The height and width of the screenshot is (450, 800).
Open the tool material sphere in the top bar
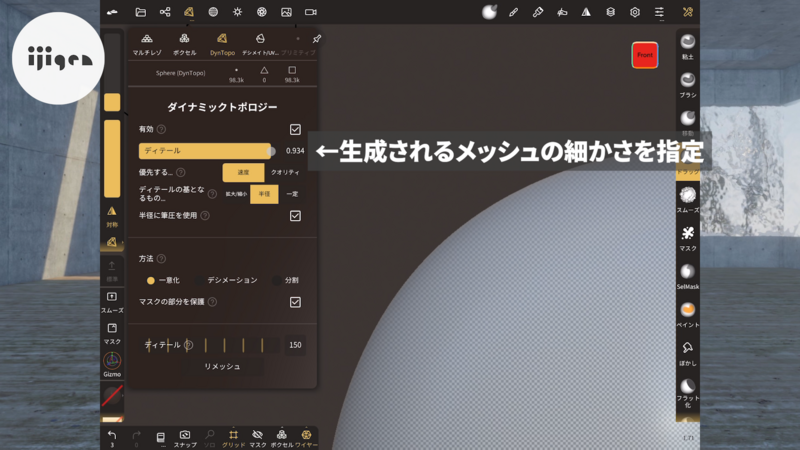(489, 12)
